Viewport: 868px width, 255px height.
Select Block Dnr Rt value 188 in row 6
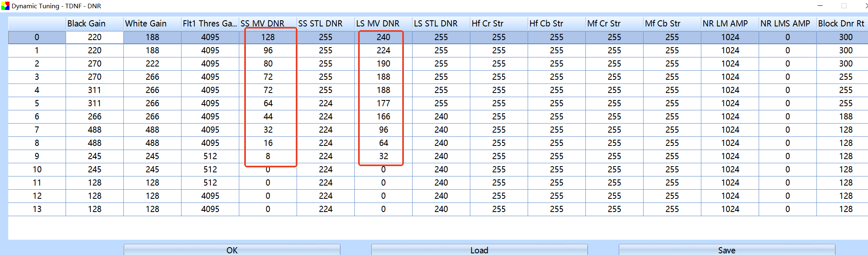click(x=845, y=117)
